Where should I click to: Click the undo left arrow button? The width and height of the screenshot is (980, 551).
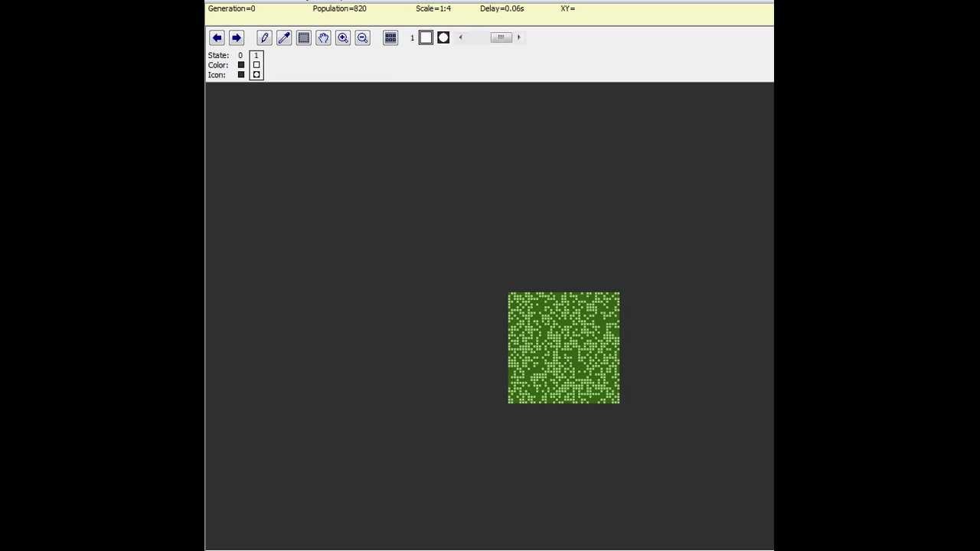point(217,37)
